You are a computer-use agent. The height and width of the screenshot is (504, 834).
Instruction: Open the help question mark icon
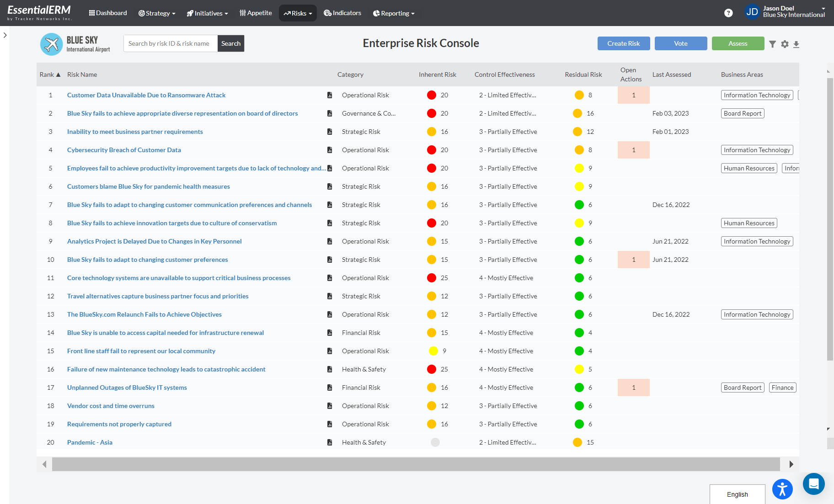tap(728, 13)
